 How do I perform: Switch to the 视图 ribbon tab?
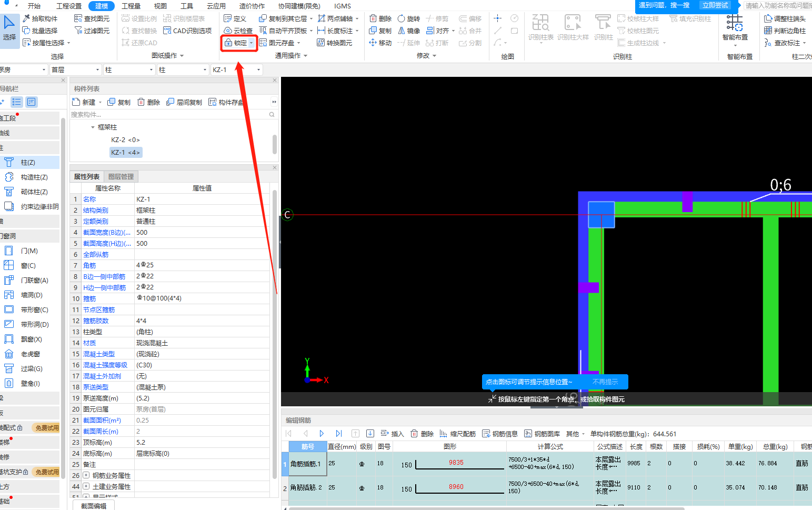point(161,6)
